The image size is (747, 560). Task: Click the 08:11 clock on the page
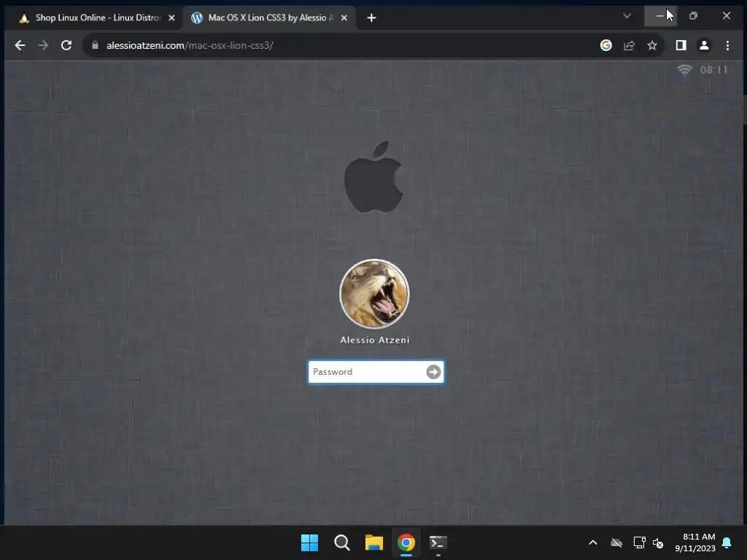click(713, 70)
